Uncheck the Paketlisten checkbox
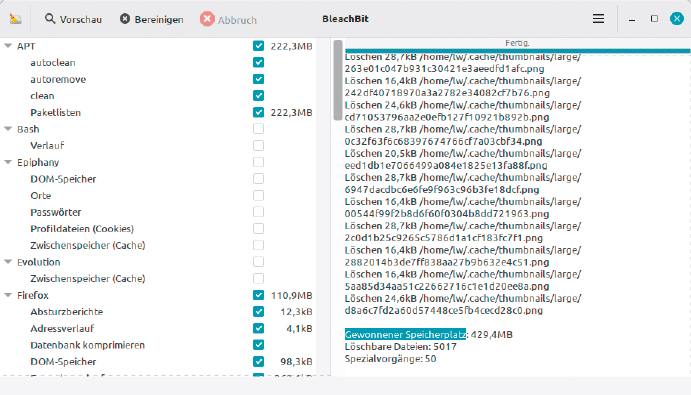 click(x=259, y=112)
